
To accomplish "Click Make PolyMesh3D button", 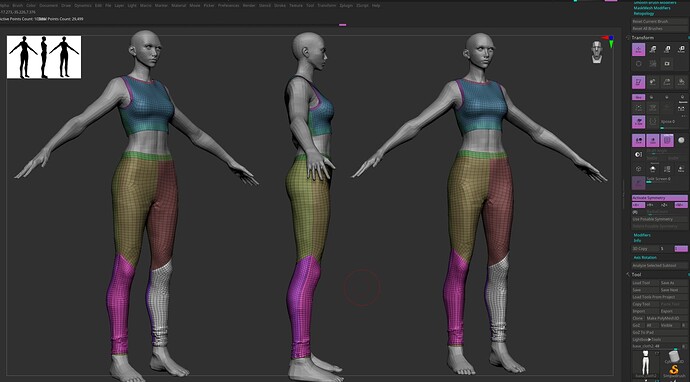I will pyautogui.click(x=667, y=318).
